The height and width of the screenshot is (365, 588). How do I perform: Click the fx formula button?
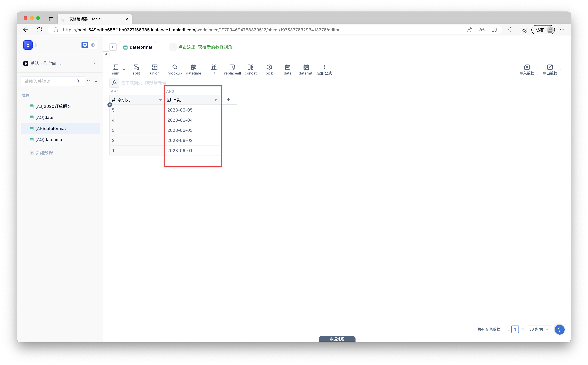tap(114, 82)
